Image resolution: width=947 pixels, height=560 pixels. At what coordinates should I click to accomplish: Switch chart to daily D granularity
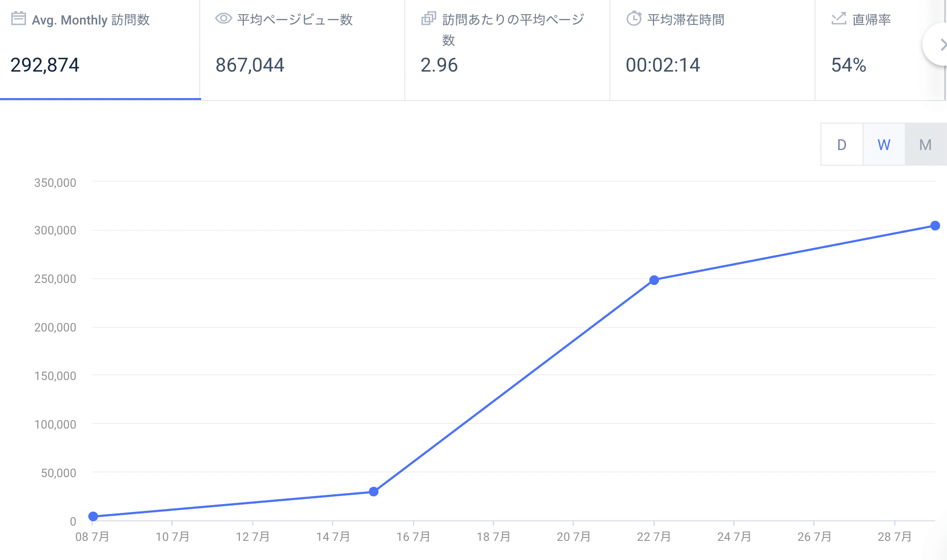click(842, 145)
